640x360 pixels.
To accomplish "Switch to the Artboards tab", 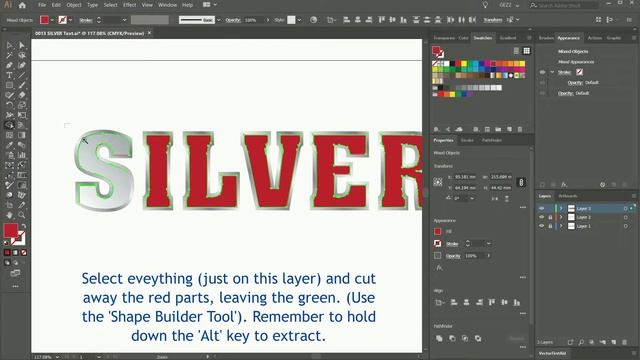I will [568, 196].
